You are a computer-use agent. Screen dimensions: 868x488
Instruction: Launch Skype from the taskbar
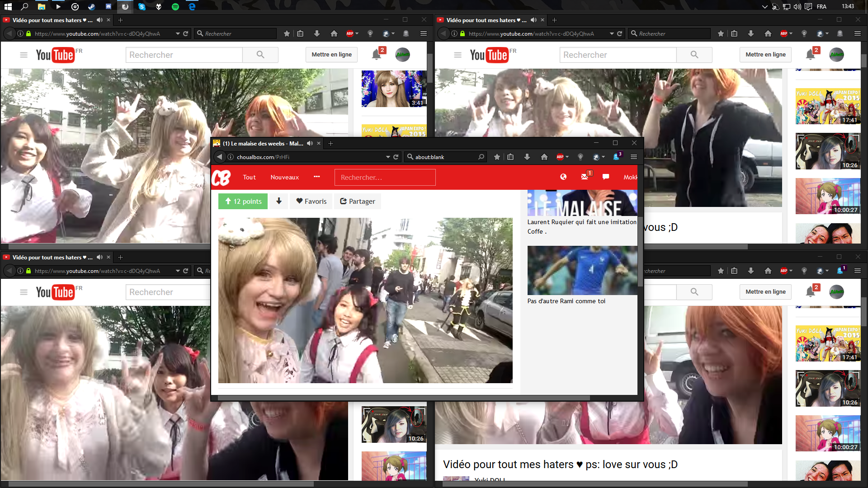[x=142, y=7]
